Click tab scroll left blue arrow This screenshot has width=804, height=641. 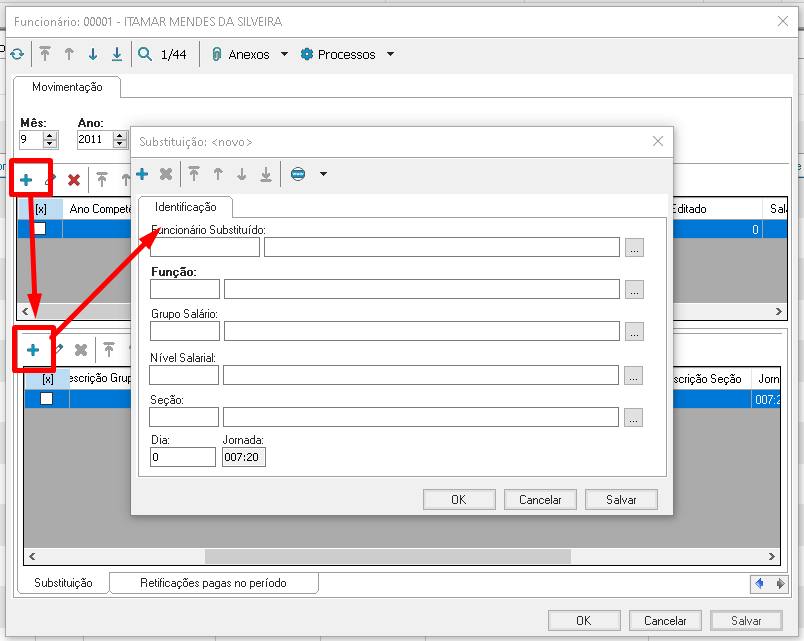tap(759, 584)
